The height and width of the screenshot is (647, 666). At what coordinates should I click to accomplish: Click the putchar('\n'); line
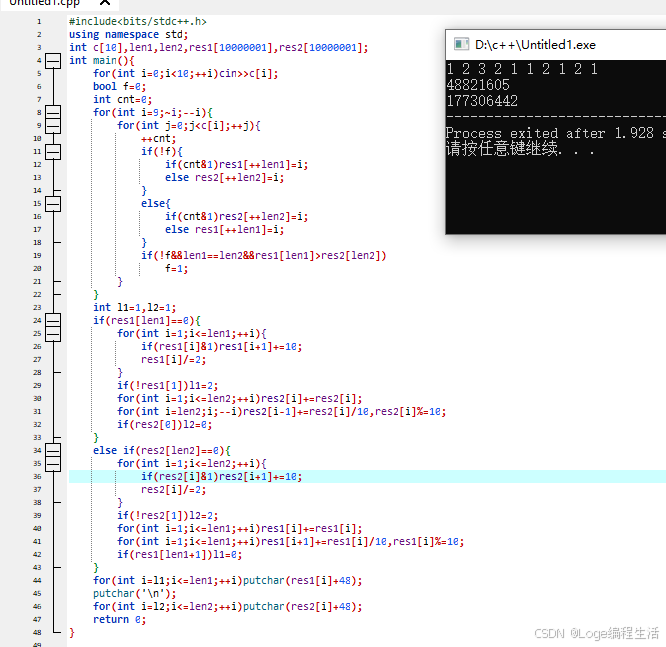click(x=135, y=593)
